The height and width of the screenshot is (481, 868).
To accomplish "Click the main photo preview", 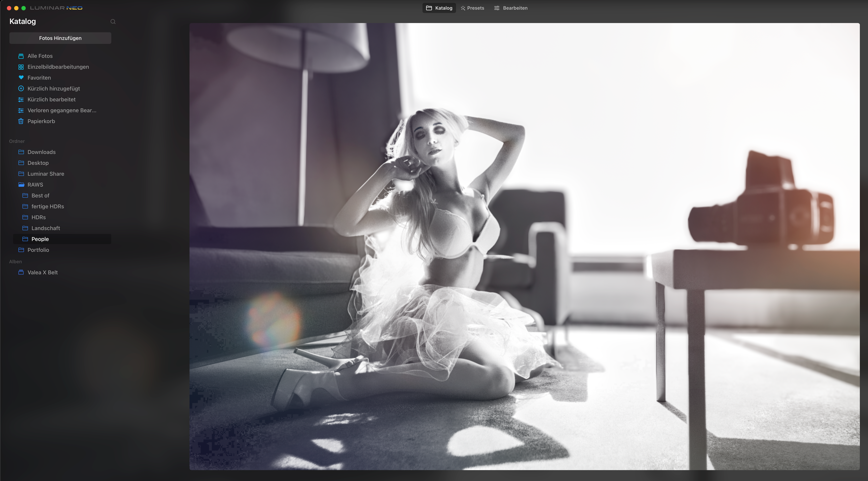I will coord(524,246).
